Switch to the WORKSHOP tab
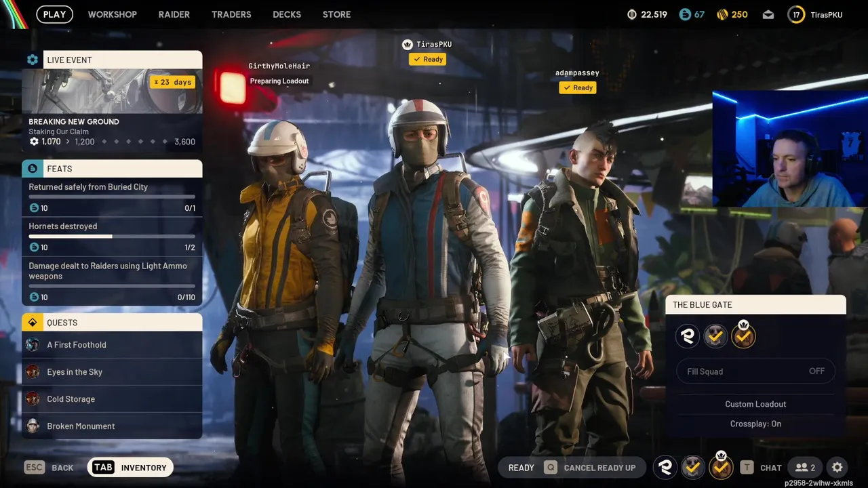This screenshot has width=868, height=488. (112, 14)
